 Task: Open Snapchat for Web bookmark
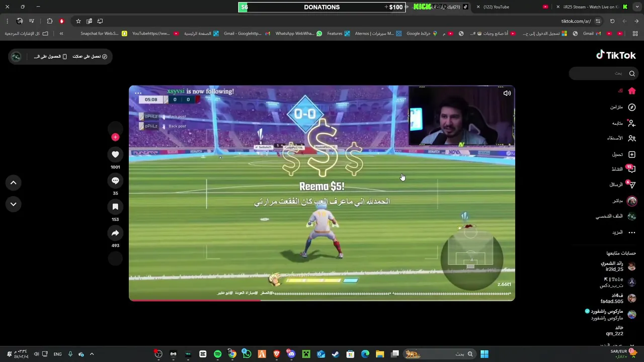104,34
